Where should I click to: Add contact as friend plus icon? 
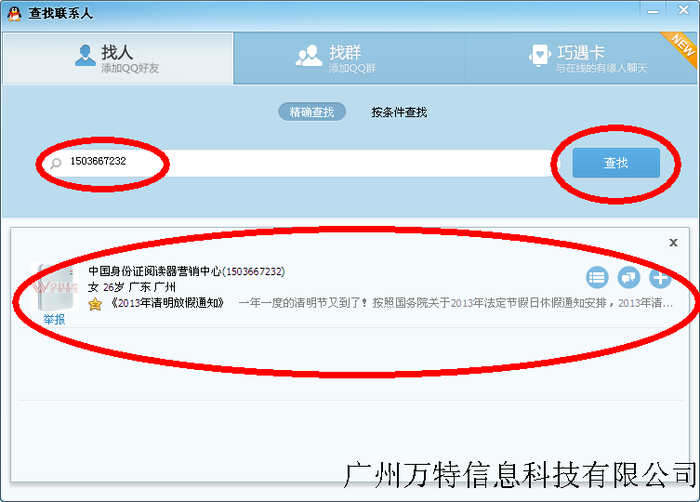point(660,277)
